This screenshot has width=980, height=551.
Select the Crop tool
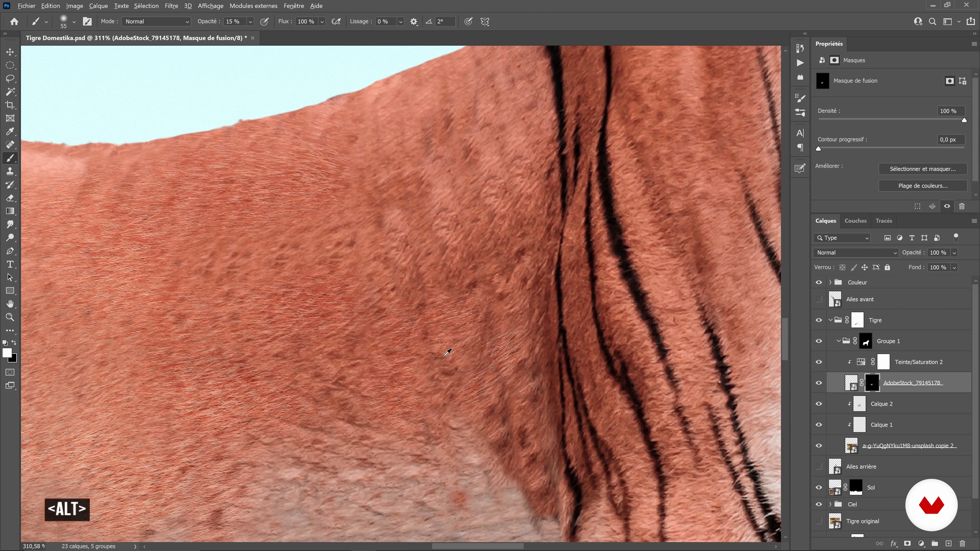(x=10, y=105)
